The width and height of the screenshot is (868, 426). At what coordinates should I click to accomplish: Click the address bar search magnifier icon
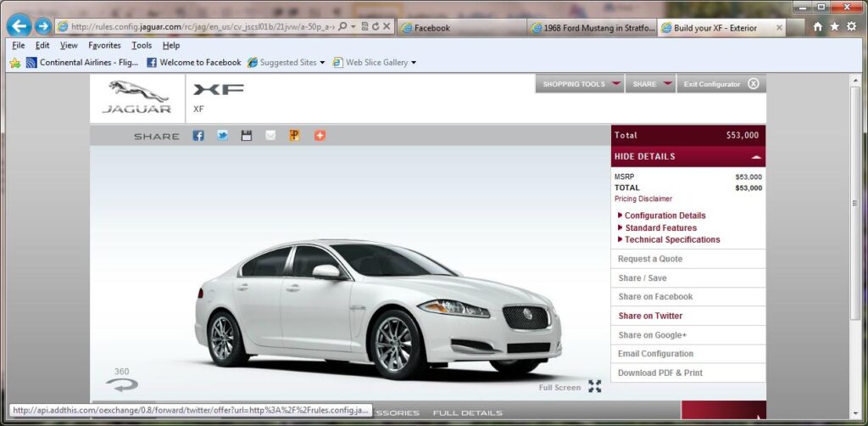click(342, 26)
